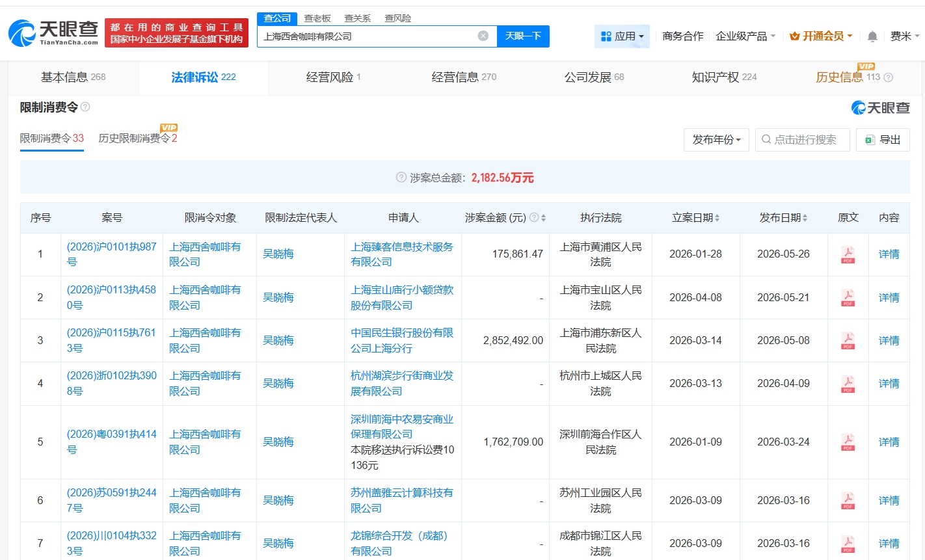925x560 pixels.
Task: Open applicant 杭州湖滨步行街商业发展有限公司
Action: (x=402, y=383)
